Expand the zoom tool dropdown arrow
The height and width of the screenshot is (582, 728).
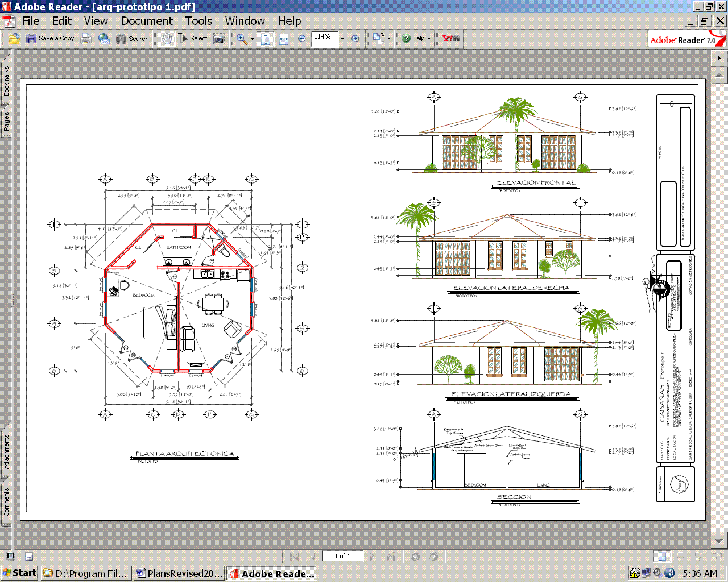click(253, 39)
